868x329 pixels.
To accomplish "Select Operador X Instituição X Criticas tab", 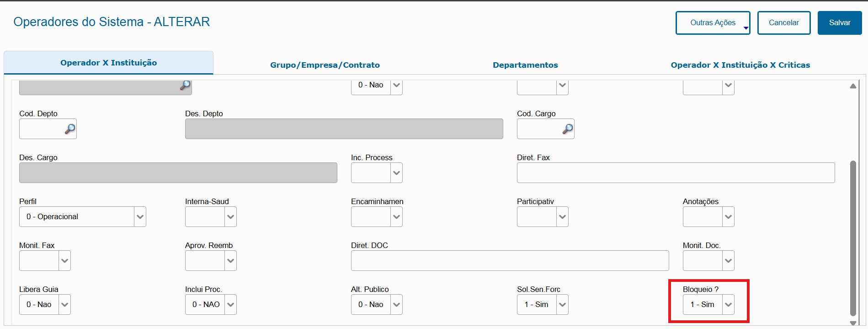I will pos(740,65).
